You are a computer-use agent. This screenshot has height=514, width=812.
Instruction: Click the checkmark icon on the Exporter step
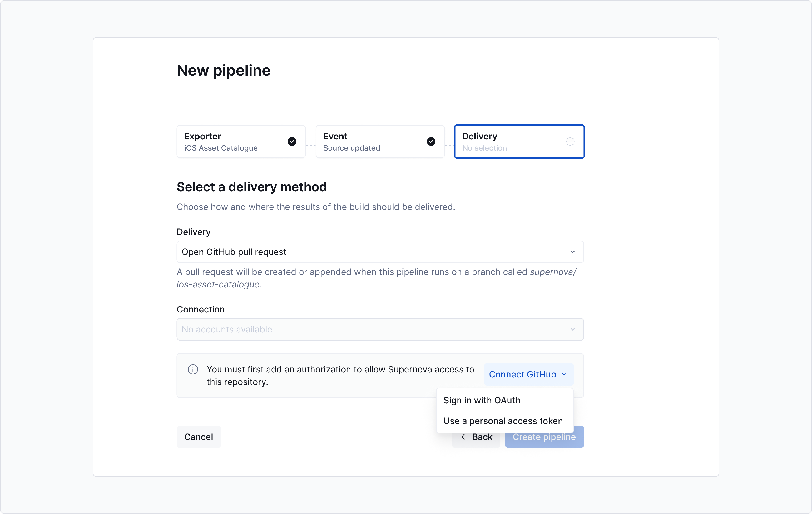[292, 141]
